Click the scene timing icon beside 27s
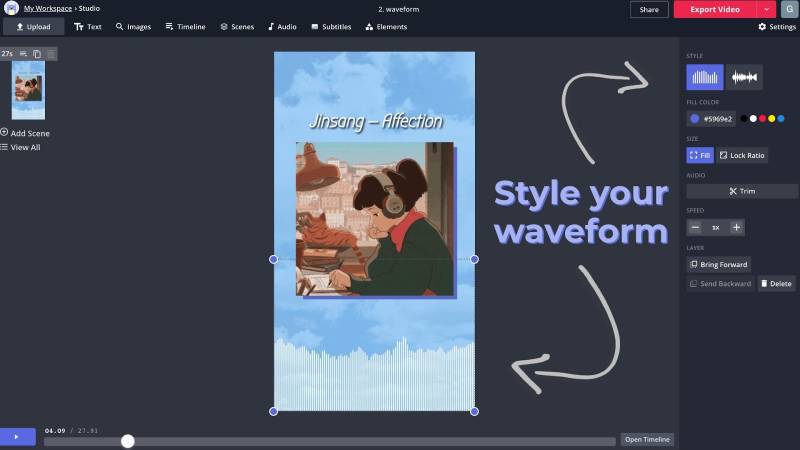 click(23, 54)
